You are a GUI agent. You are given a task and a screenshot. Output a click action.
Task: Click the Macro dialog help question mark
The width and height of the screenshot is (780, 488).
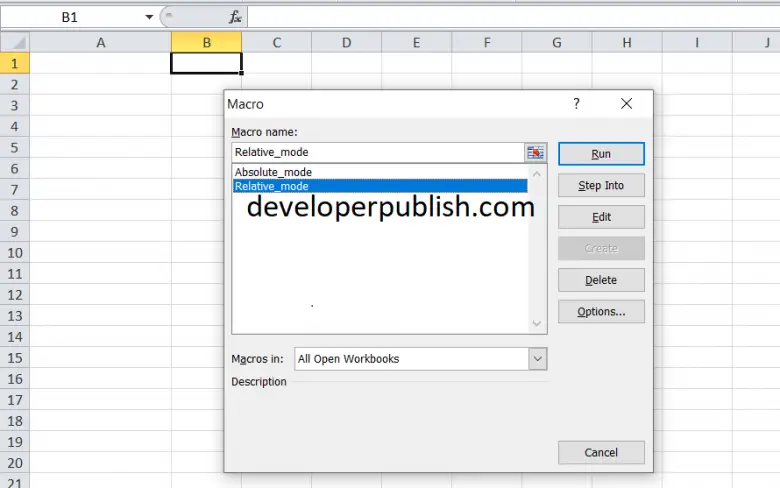(576, 104)
